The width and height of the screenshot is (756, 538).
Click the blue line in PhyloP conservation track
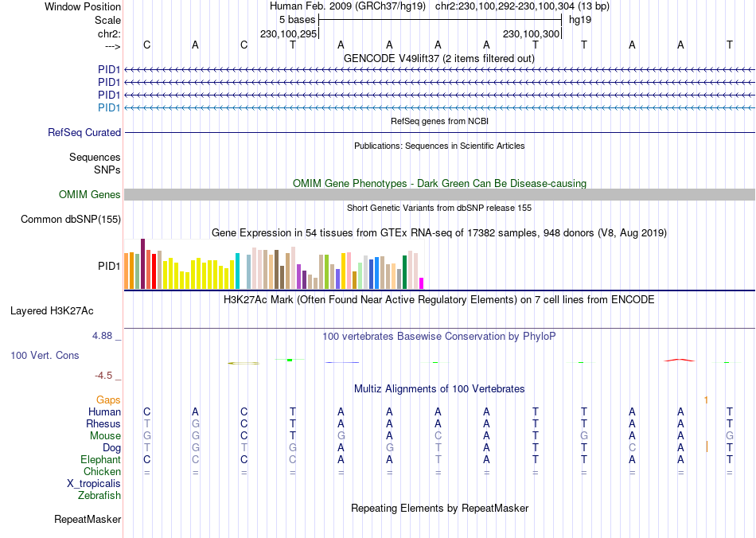click(342, 362)
